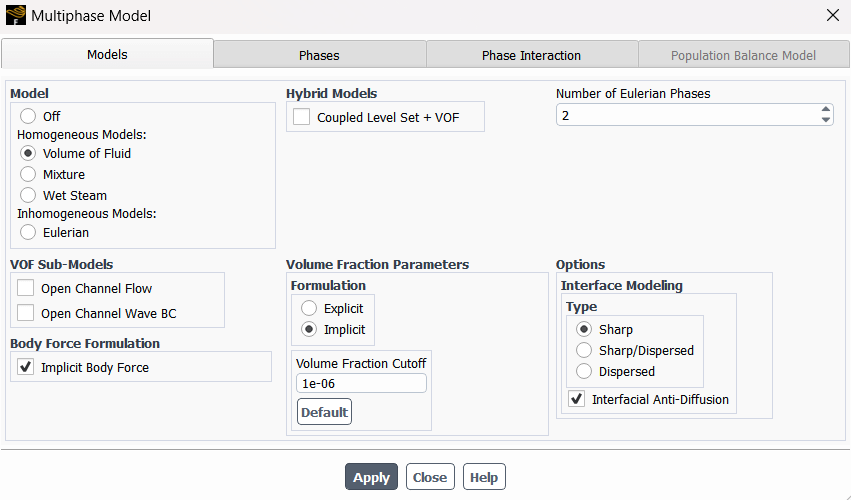Check the Open Channel Wave BC option

[x=26, y=313]
